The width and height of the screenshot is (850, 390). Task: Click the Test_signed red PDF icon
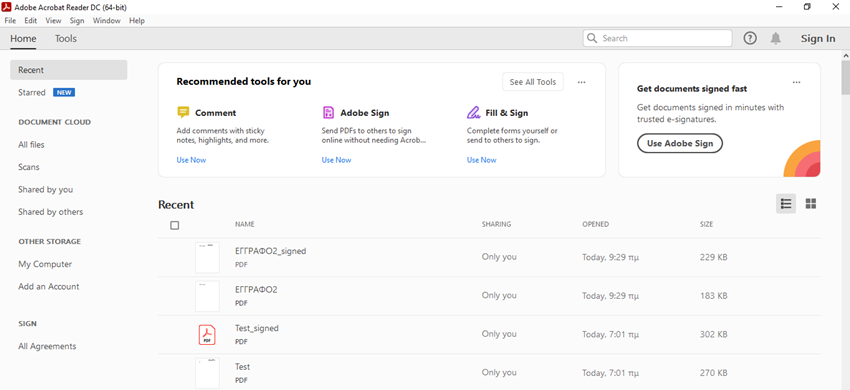207,335
